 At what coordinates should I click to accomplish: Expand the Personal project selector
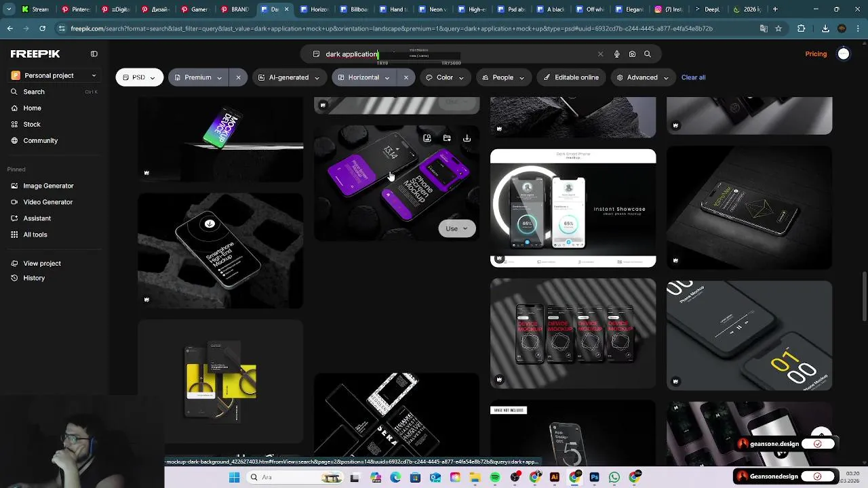pyautogui.click(x=54, y=75)
